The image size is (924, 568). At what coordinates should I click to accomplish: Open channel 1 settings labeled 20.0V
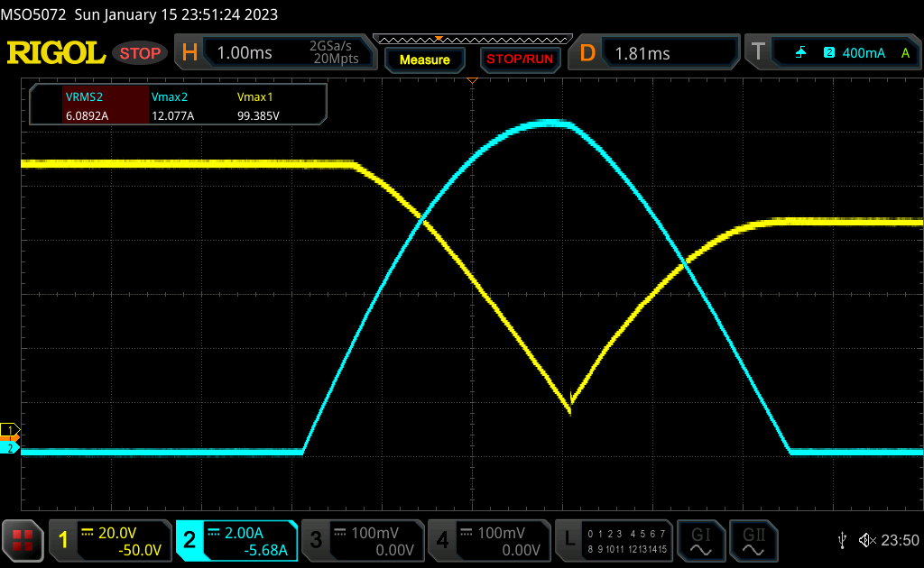point(111,541)
